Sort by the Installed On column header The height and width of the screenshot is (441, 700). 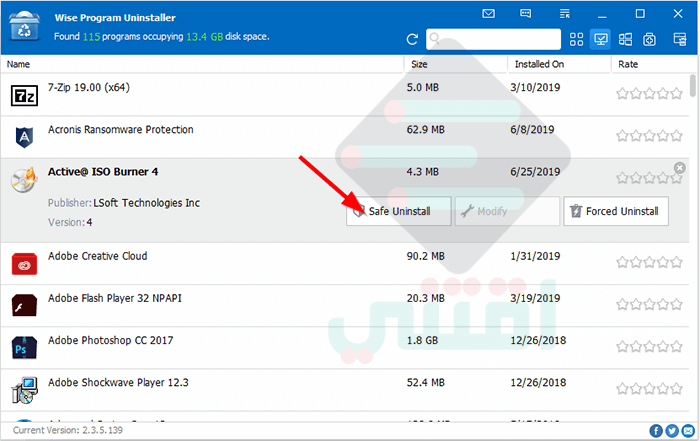tap(559, 64)
